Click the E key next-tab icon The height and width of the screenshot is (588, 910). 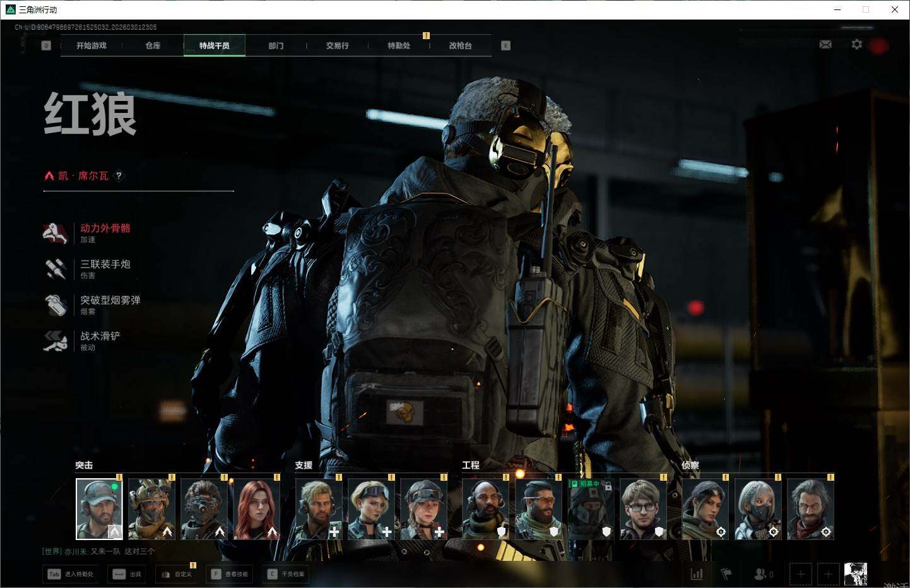[x=505, y=45]
